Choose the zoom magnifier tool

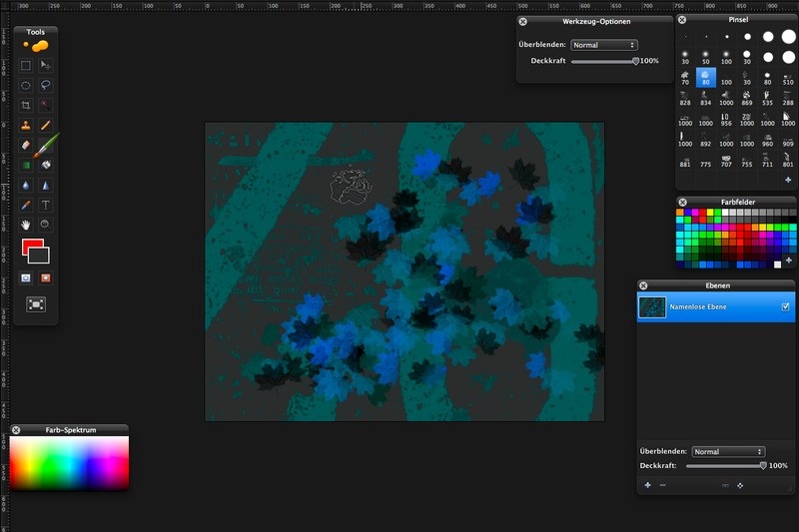pyautogui.click(x=46, y=225)
